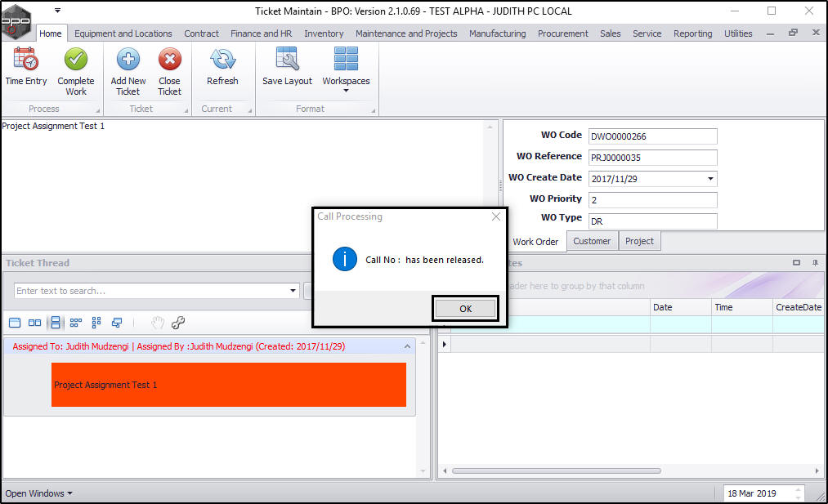
Task: Click the wrench customize icon
Action: 178,323
